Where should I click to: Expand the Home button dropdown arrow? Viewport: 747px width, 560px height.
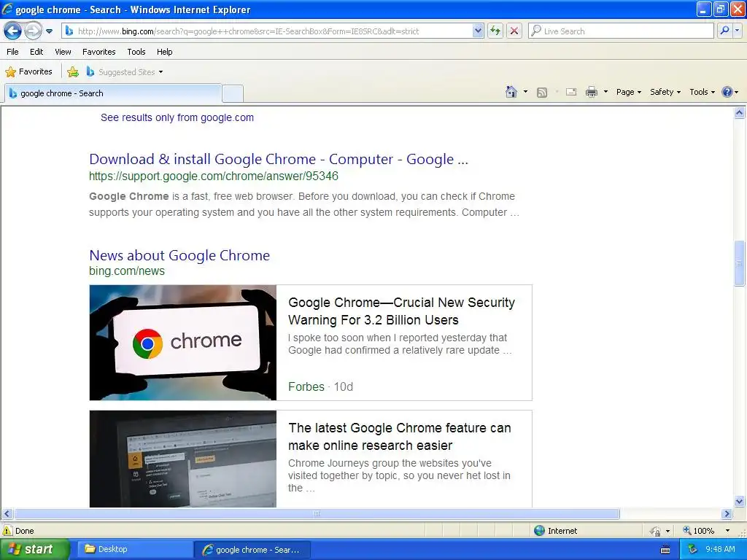tap(525, 92)
